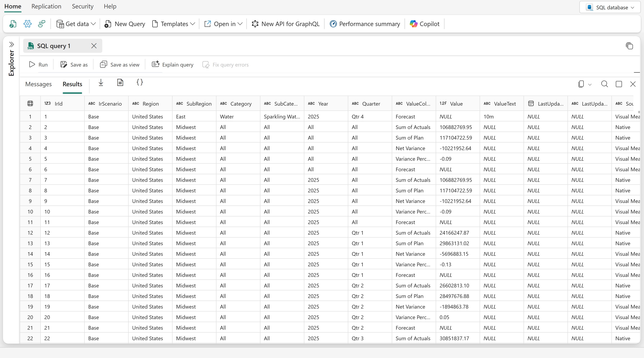
Task: Open Performance summary
Action: click(365, 24)
